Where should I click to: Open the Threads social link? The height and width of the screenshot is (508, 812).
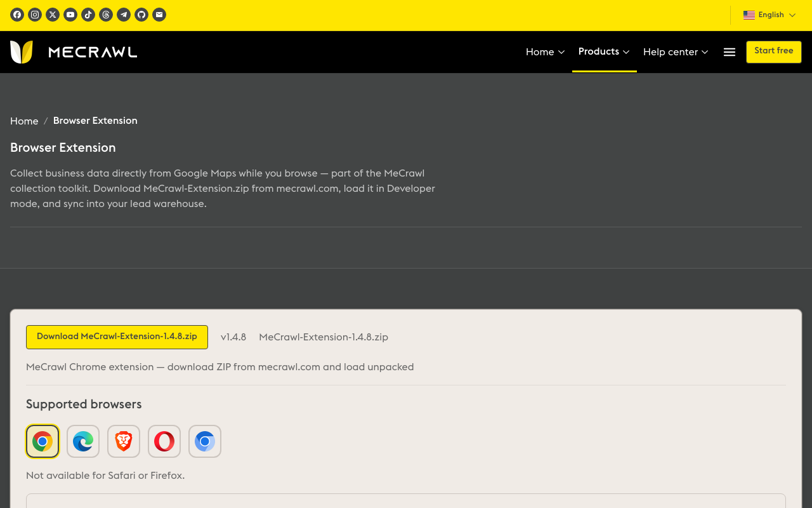[x=106, y=15]
